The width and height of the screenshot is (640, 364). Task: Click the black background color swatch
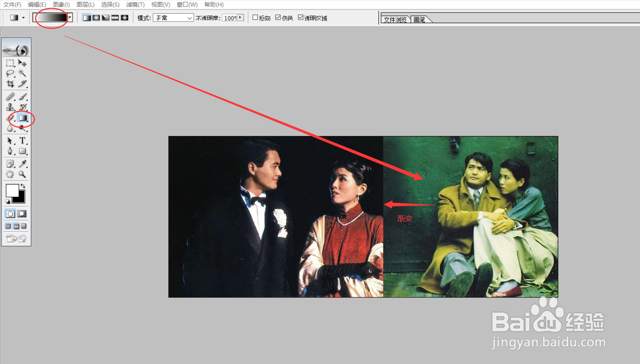20,199
